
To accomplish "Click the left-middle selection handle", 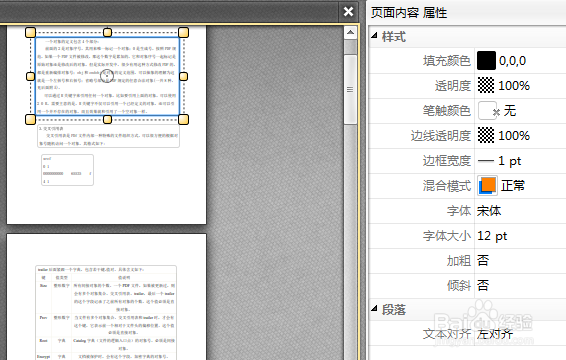I will click(31, 76).
